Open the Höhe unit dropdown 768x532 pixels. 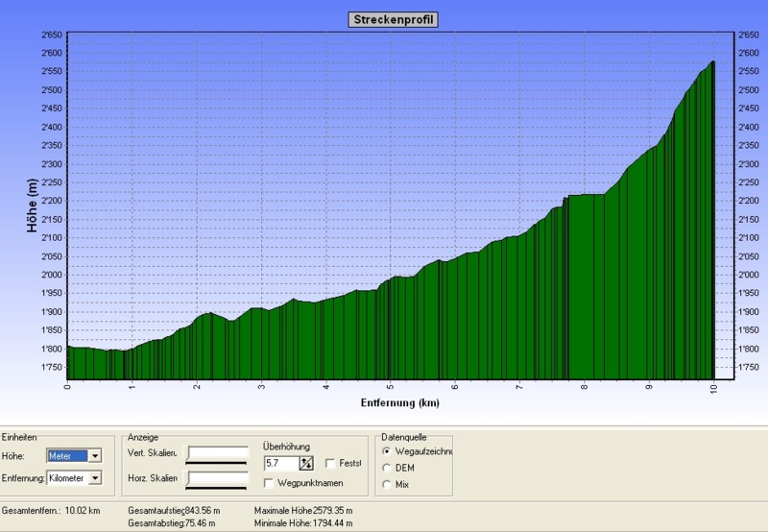pyautogui.click(x=94, y=456)
